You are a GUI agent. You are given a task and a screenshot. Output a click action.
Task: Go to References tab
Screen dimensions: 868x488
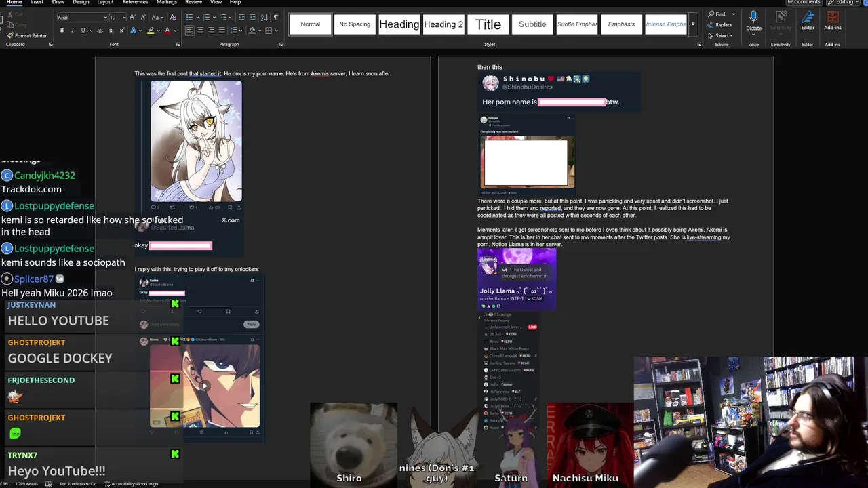pyautogui.click(x=135, y=2)
